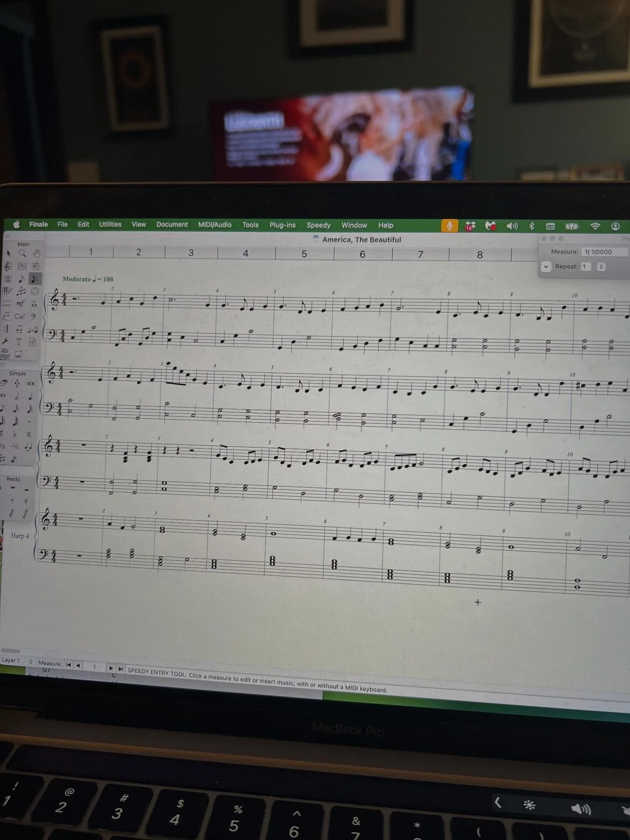The image size is (630, 840).
Task: Select the Articulation accent tool
Action: point(34,304)
